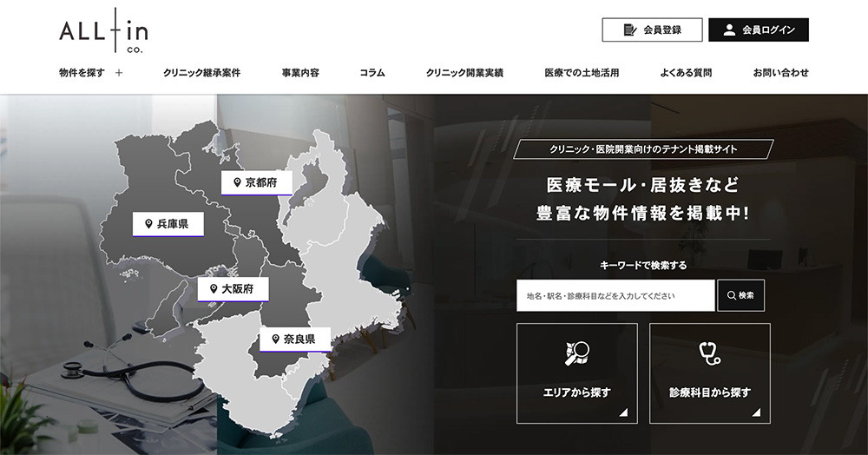Viewport: 868px width, 455px height.
Task: Click the ALL in co. logo
Action: [x=103, y=31]
